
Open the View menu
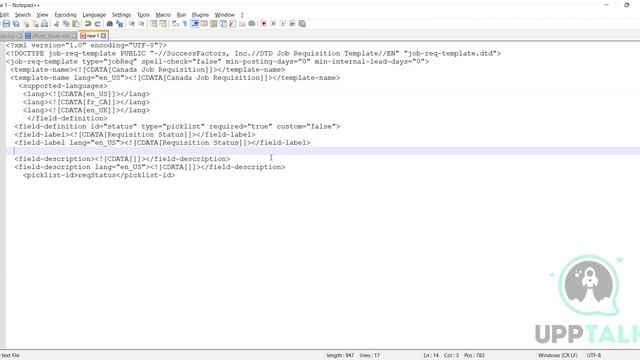(42, 15)
